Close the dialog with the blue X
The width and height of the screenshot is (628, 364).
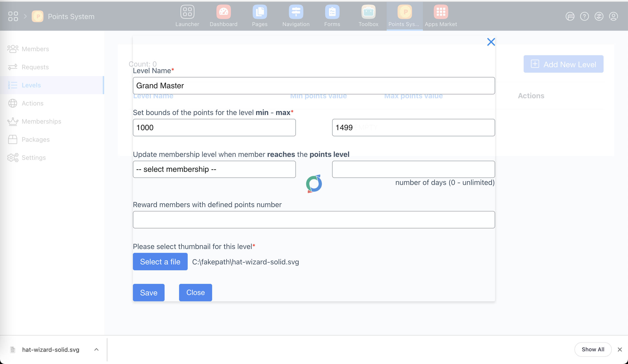[x=491, y=42]
